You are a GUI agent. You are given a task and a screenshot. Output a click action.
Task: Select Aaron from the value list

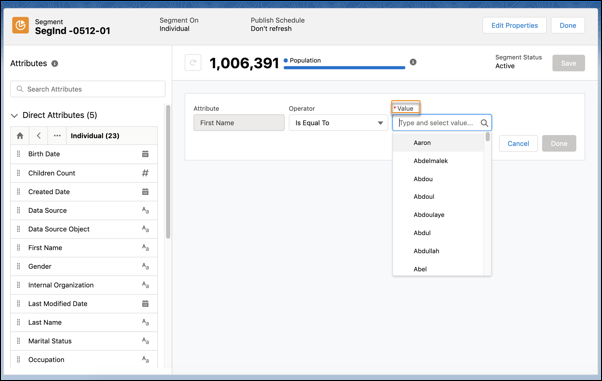click(x=438, y=142)
